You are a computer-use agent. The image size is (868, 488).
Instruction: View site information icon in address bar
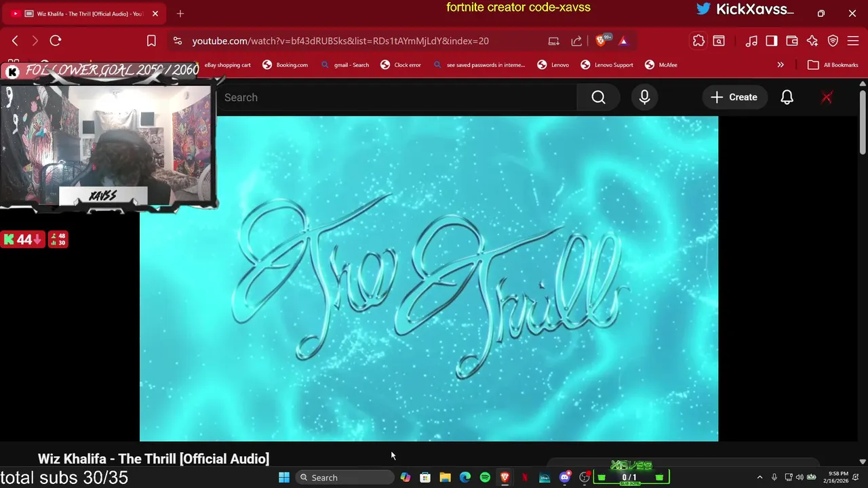(x=178, y=41)
